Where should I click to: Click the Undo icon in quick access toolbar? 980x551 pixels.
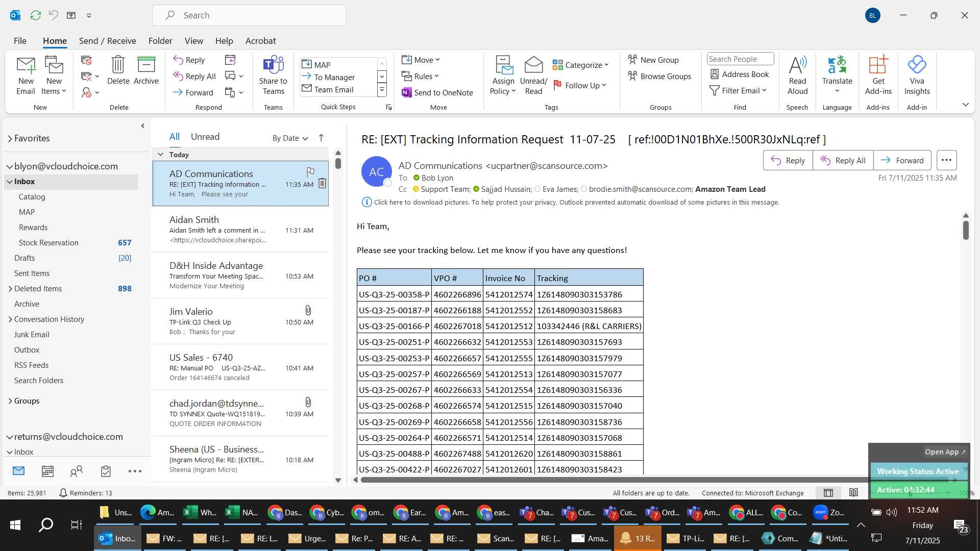click(53, 15)
